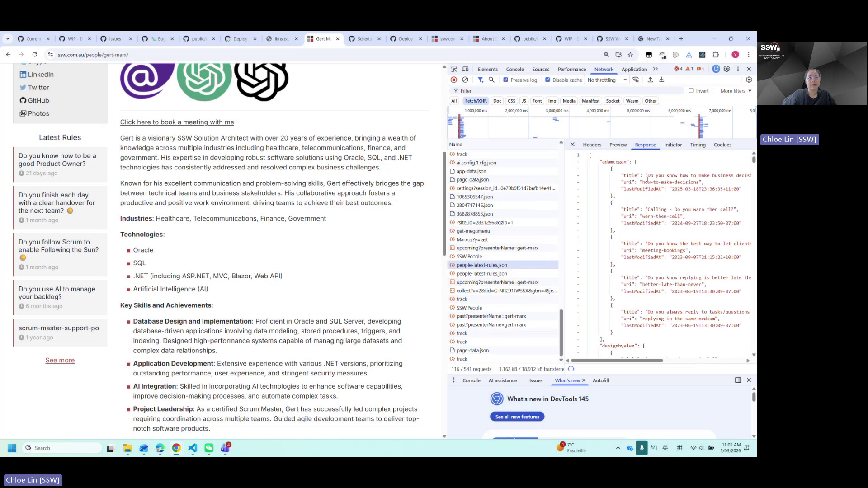Show the 1 warning counter
This screenshot has height=488, width=868.
tap(689, 69)
